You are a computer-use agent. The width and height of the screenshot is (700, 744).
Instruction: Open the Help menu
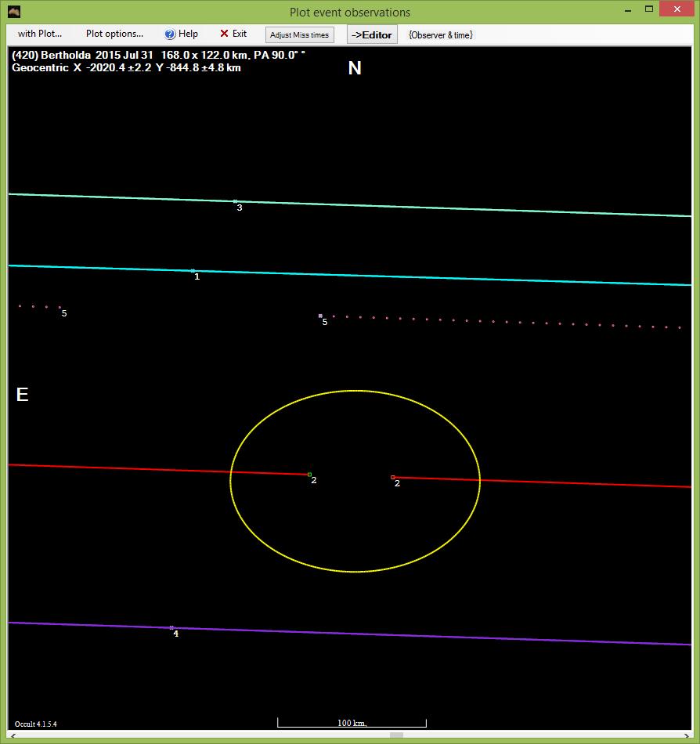click(181, 34)
